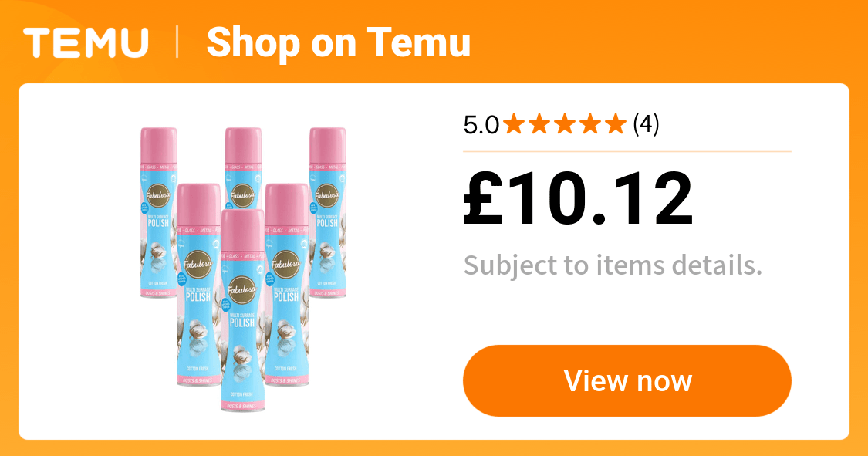
Task: Click the TEMU logo
Action: click(86, 42)
